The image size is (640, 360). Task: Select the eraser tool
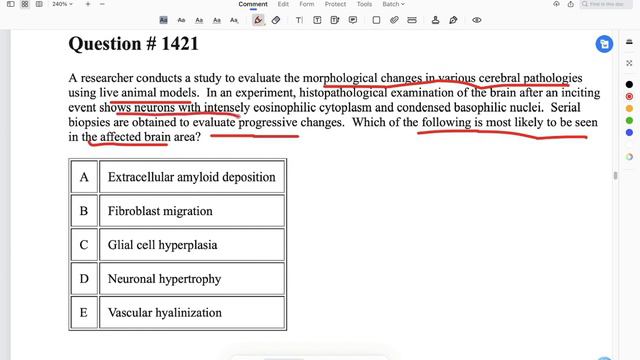276,20
